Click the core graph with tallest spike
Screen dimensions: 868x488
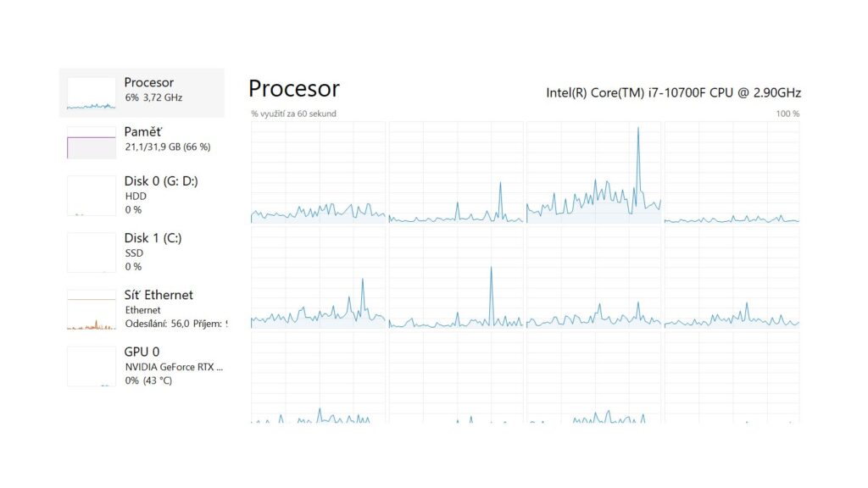tap(593, 172)
